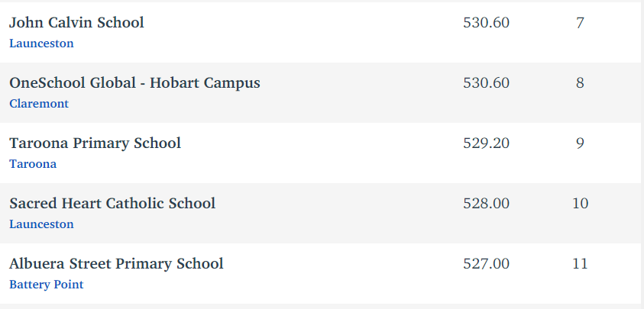Click the 527.00 score value
This screenshot has height=309, width=644.
point(487,264)
